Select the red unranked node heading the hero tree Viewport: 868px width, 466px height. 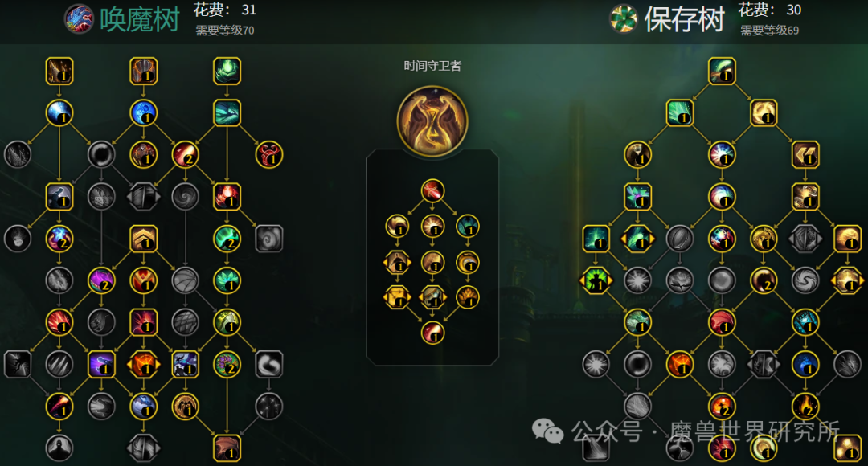click(432, 191)
